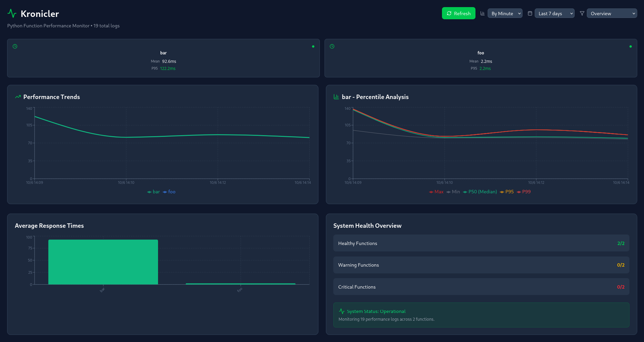Click the thin foo column in Average Response Times
644x342 pixels.
[x=241, y=284]
